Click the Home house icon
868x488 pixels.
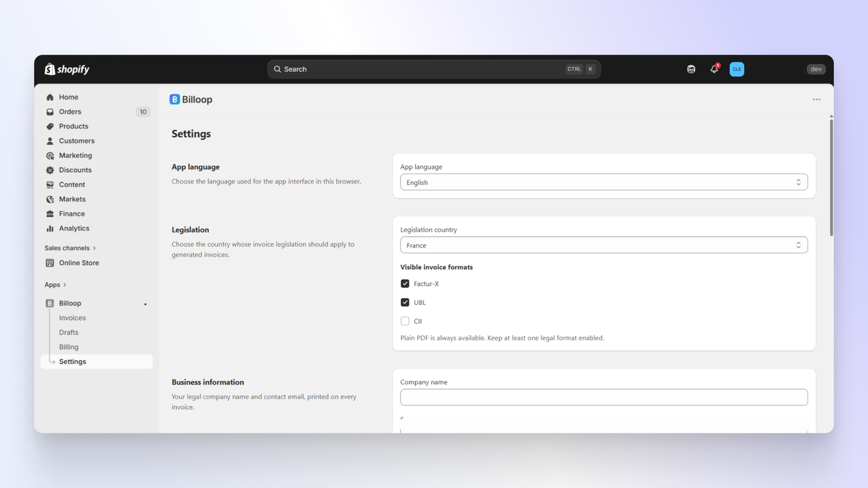50,97
